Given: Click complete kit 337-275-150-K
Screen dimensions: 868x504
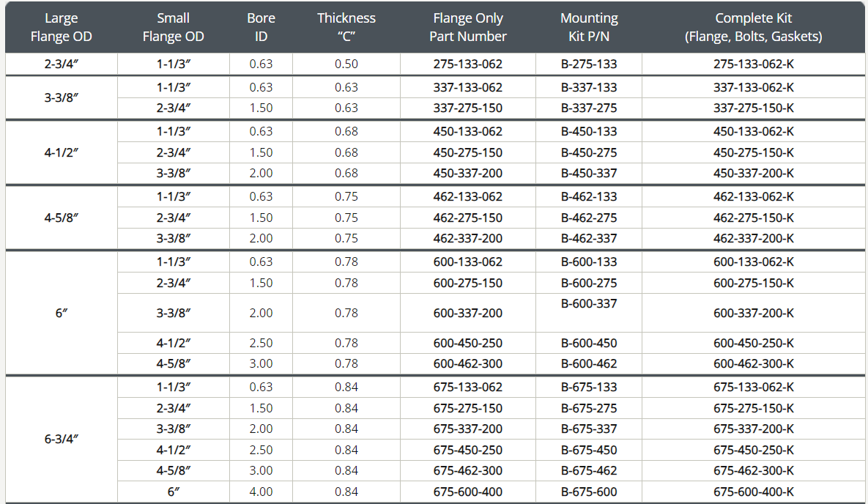Looking at the screenshot, I should (x=754, y=108).
